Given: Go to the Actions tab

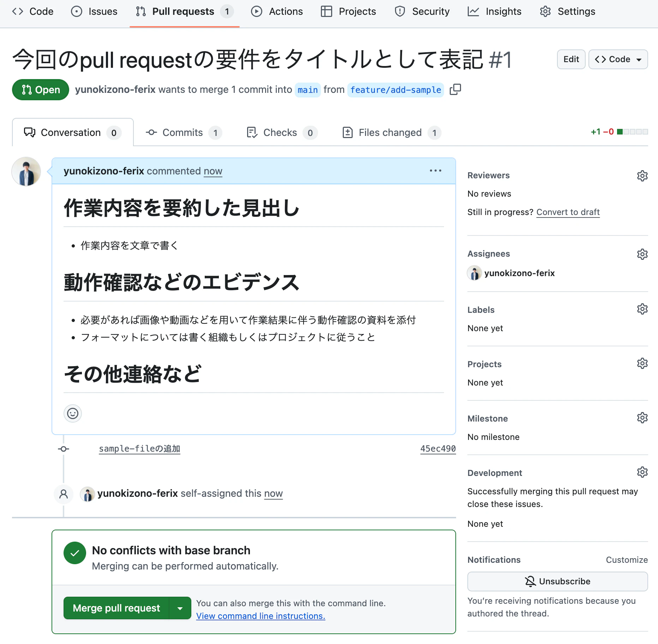Looking at the screenshot, I should coord(277,12).
